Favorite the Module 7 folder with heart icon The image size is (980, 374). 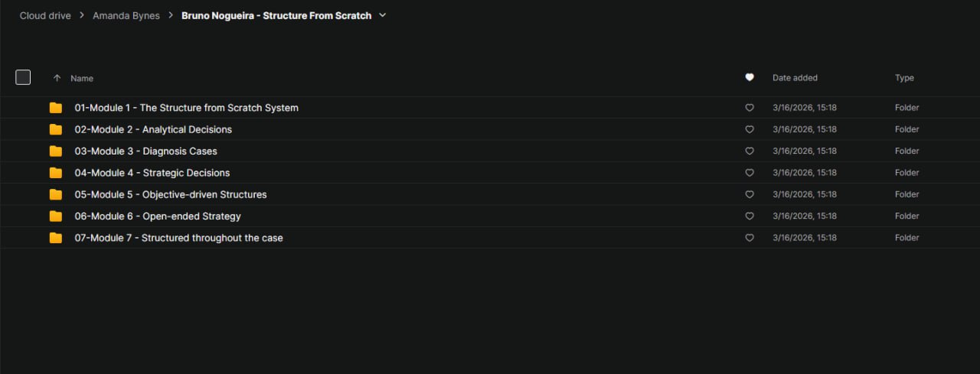click(750, 238)
